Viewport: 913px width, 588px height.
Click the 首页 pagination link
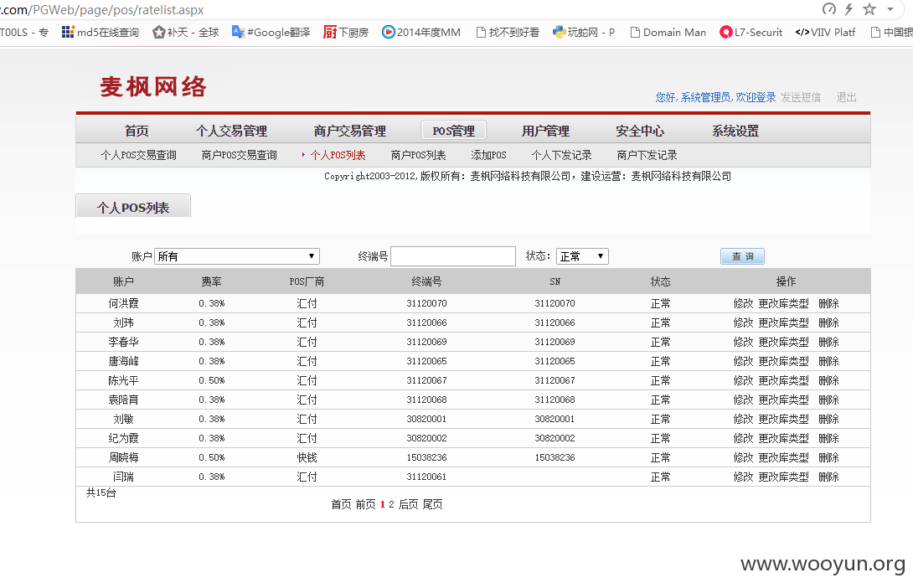[x=341, y=504]
